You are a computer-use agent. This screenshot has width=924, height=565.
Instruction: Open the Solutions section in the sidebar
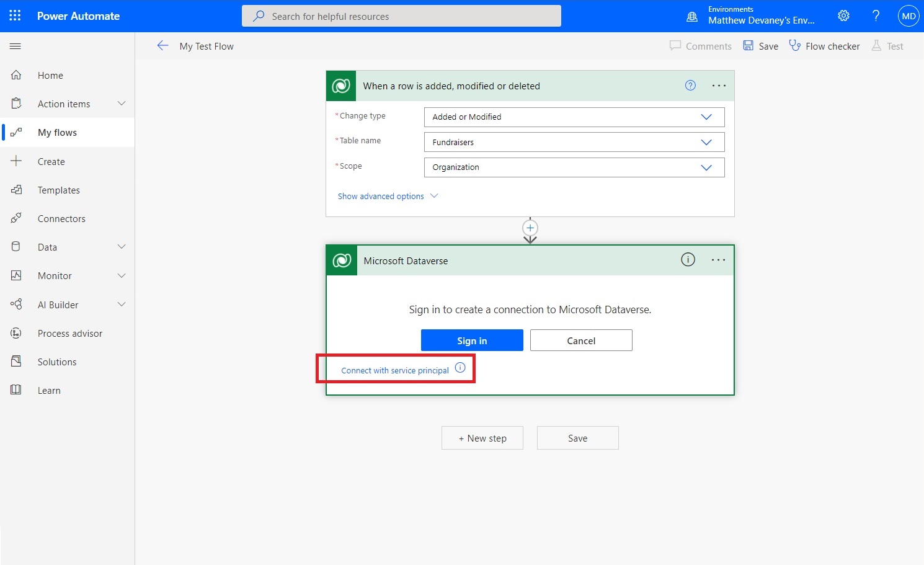(56, 362)
